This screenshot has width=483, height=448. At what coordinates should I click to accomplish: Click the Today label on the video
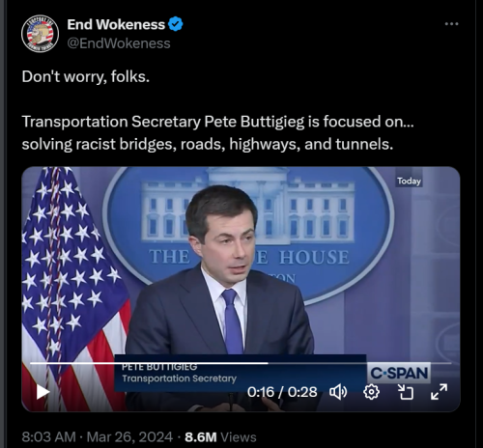click(409, 182)
